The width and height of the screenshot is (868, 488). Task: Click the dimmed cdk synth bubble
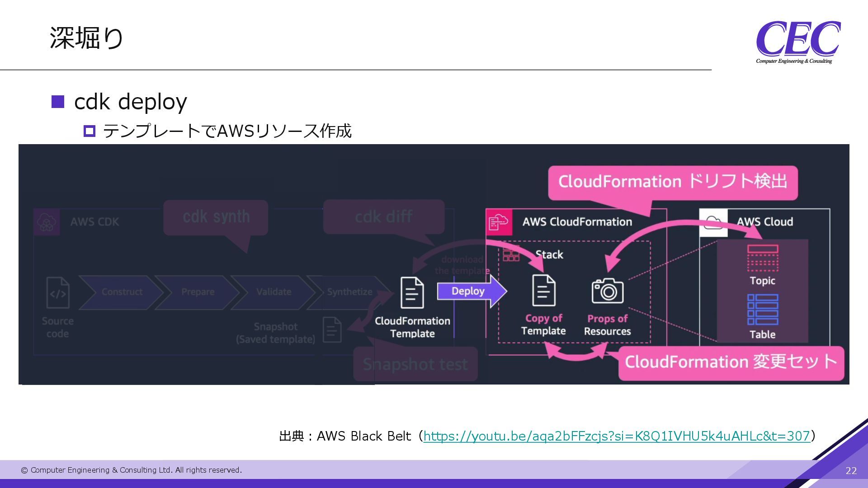click(x=216, y=217)
